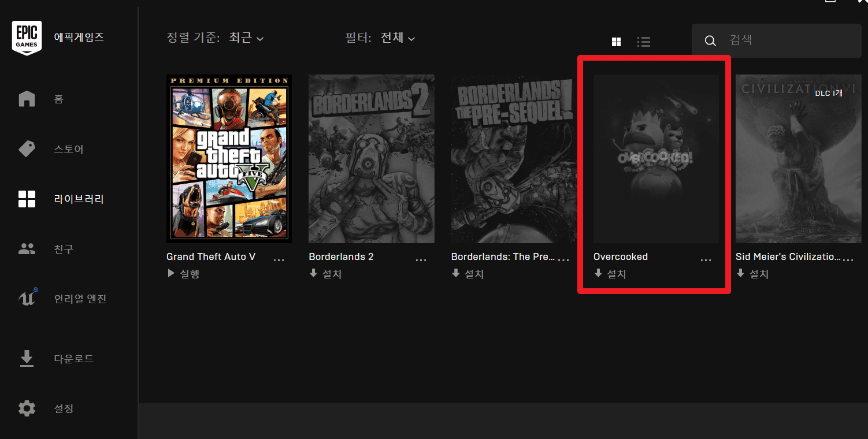Image resolution: width=868 pixels, height=439 pixels.
Task: Click the DLC 1개 badge on Civilization
Action: pyautogui.click(x=828, y=92)
